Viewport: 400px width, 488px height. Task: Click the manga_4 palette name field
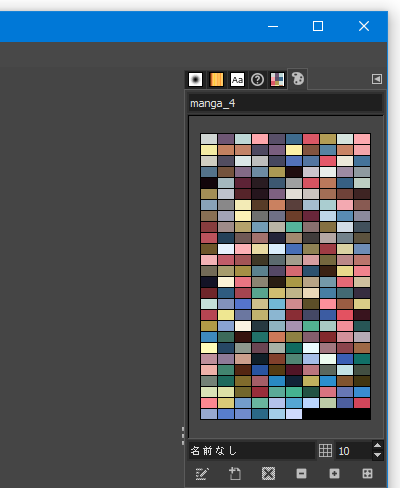(285, 103)
